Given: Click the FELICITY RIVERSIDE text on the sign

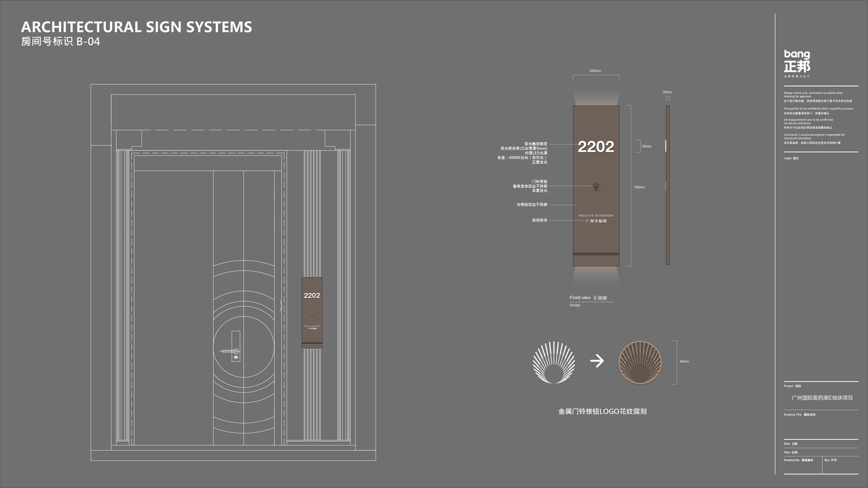Looking at the screenshot, I should click(596, 215).
